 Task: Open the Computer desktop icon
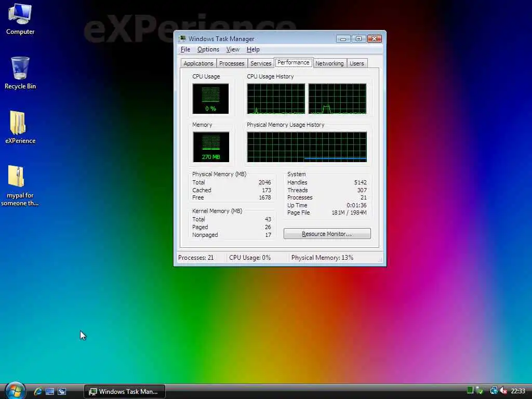(20, 19)
